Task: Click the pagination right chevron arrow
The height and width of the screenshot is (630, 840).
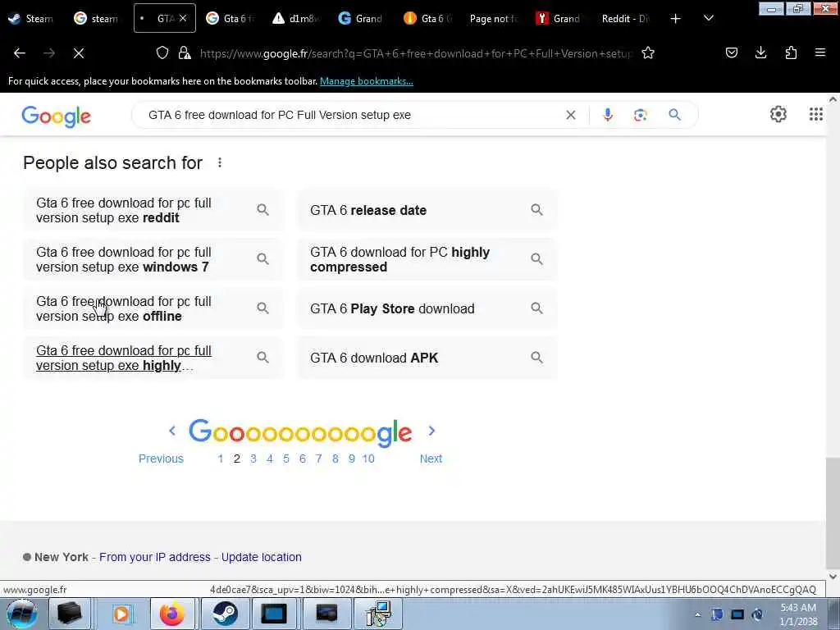Action: (431, 431)
